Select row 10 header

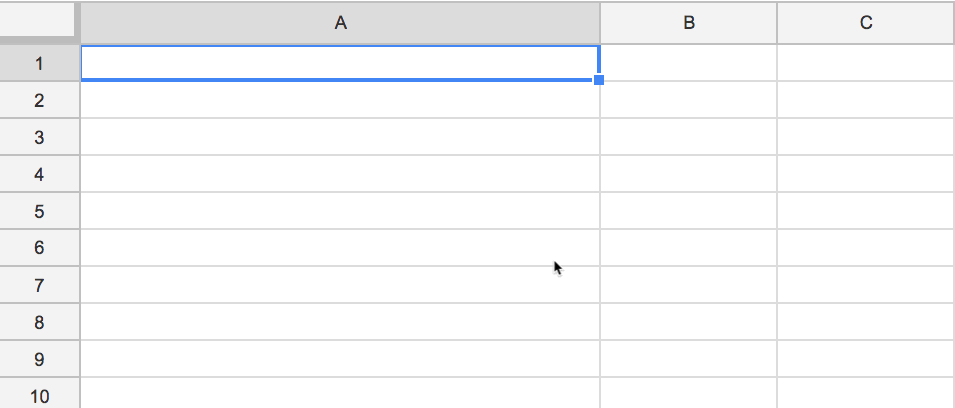coord(39,396)
